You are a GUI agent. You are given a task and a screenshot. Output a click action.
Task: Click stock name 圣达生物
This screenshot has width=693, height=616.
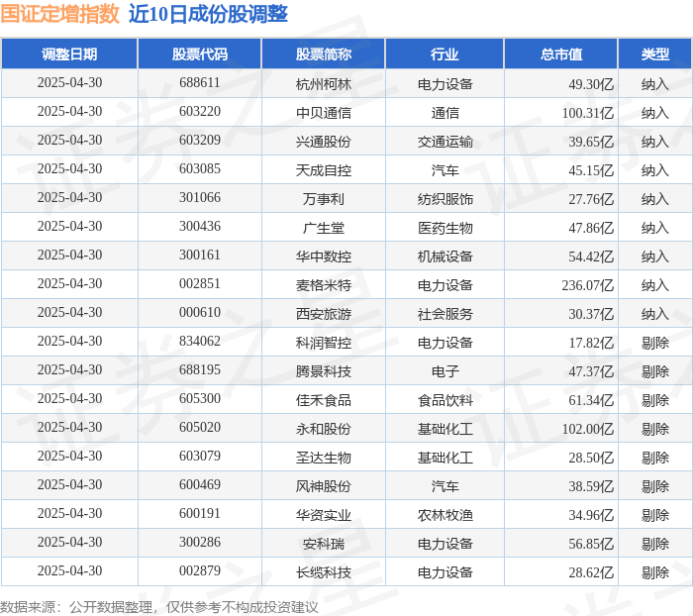coord(324,458)
